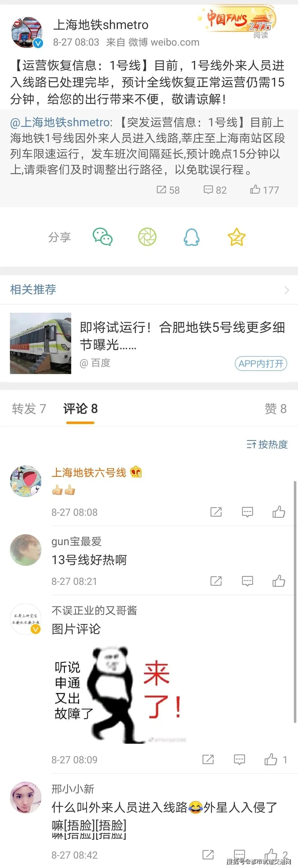Share to Qzone star icon
This screenshot has width=298, height=868.
coord(236,237)
